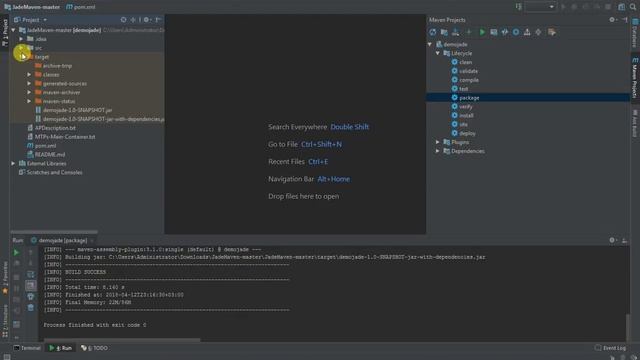Click Generate Sources and Update Folders icon
Screen dimensions: 640x360
click(444, 32)
